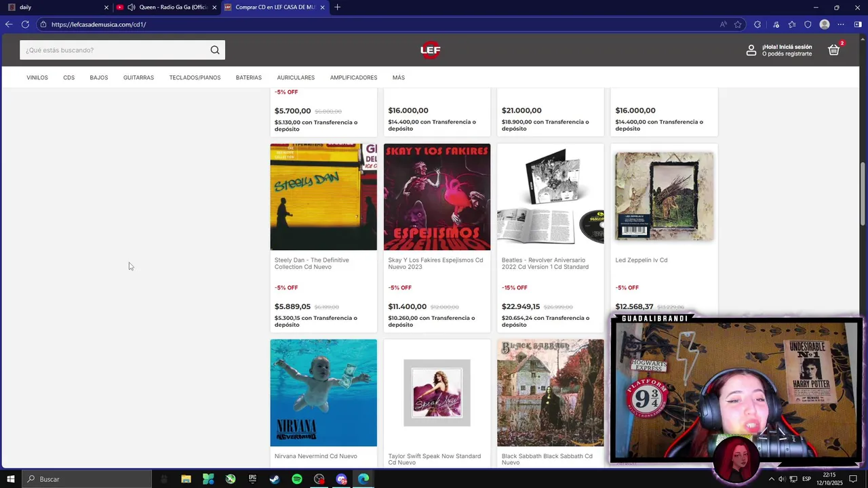This screenshot has height=488, width=868.
Task: Open the favorites list icon in the toolbar
Action: pos(792,24)
